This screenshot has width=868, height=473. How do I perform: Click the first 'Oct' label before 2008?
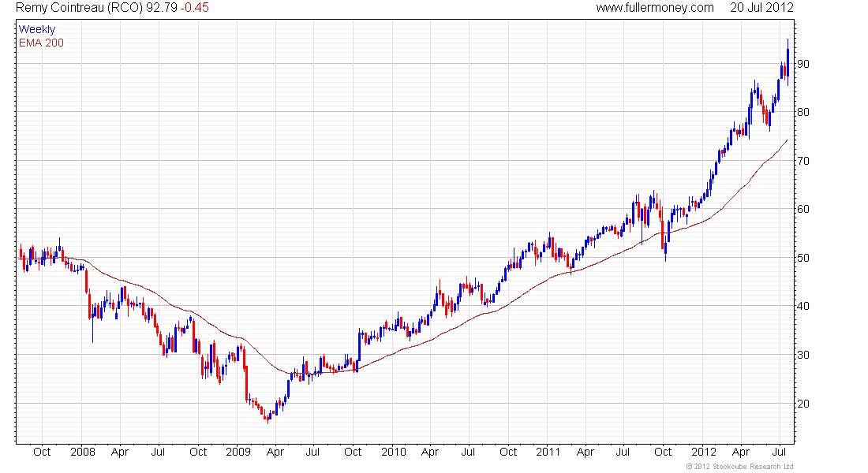pyautogui.click(x=42, y=452)
